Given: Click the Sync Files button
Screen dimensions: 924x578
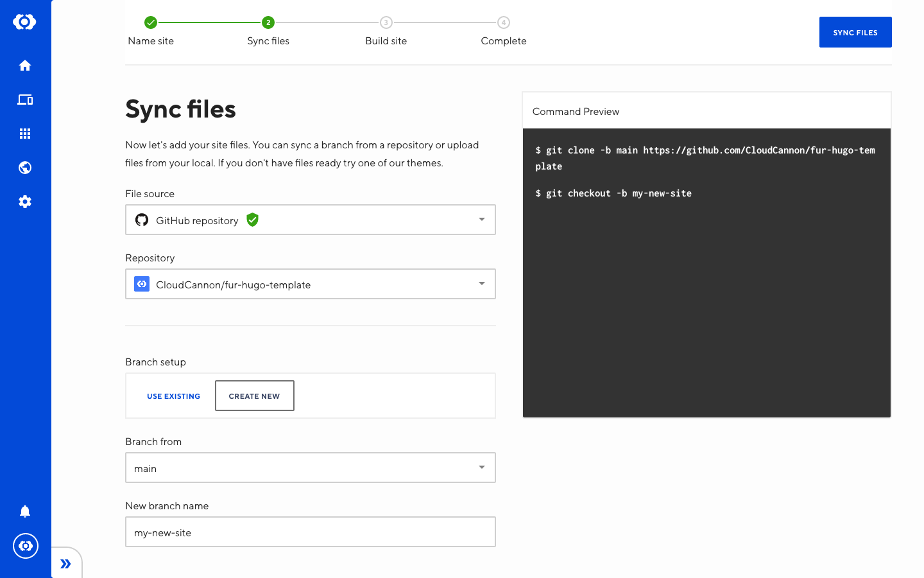Looking at the screenshot, I should (x=855, y=32).
